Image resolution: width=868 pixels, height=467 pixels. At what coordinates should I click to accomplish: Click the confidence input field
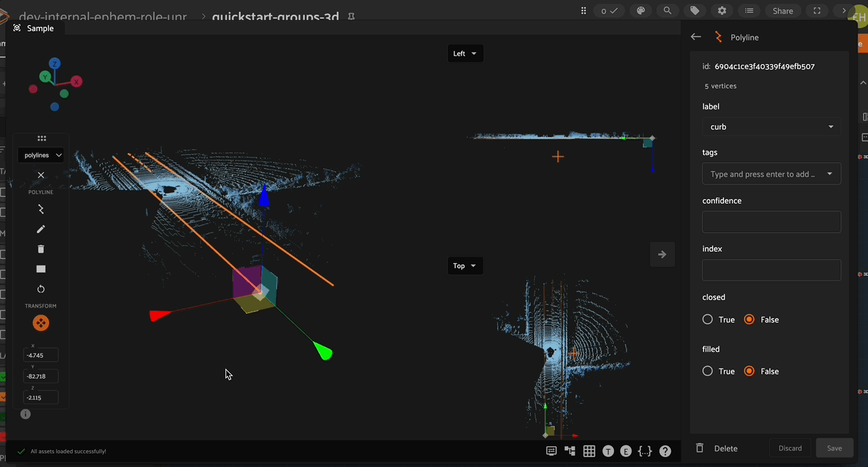point(771,222)
